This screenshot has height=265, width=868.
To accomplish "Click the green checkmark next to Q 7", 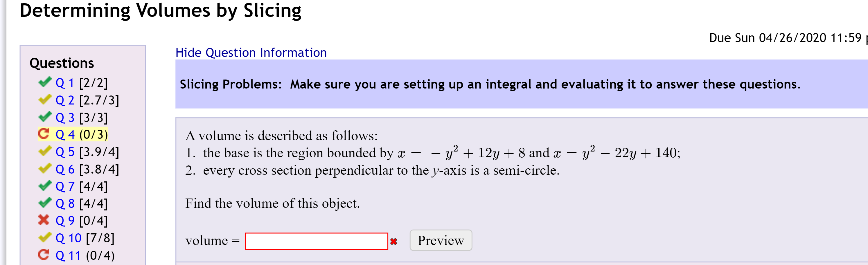I will click(44, 186).
